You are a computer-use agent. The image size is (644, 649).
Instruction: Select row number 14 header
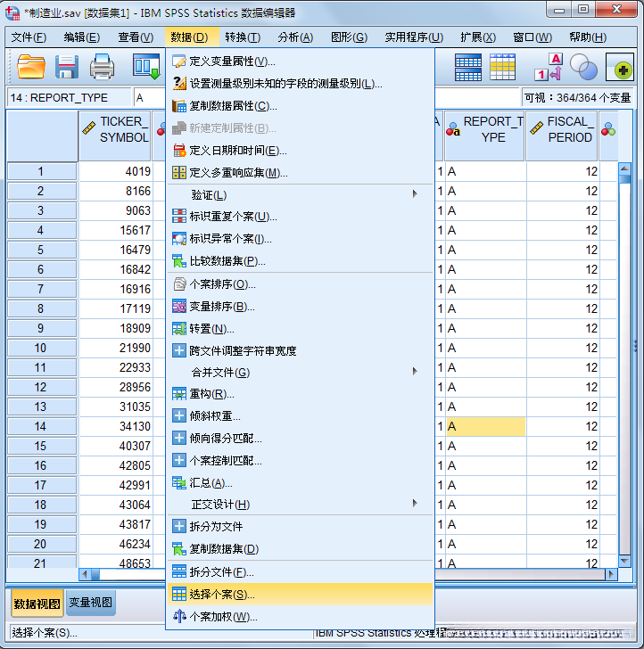(x=41, y=426)
